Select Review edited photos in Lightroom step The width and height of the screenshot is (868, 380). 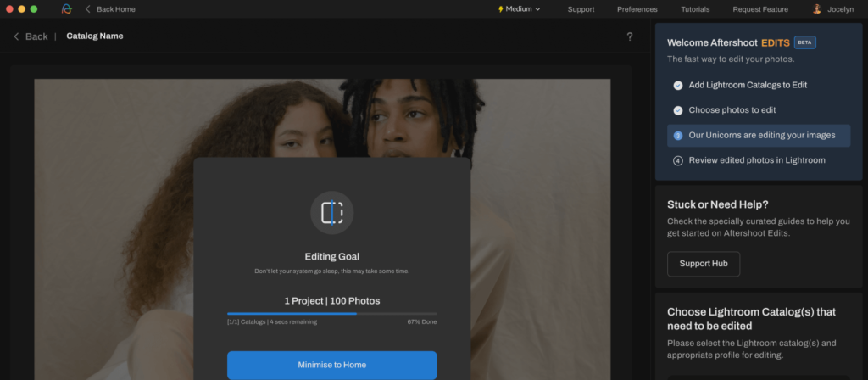pos(759,160)
